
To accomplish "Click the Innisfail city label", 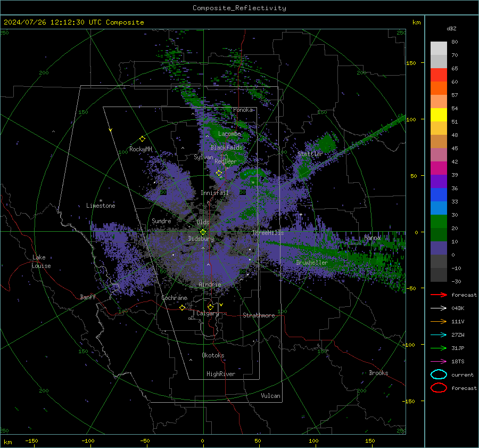I will (214, 193).
